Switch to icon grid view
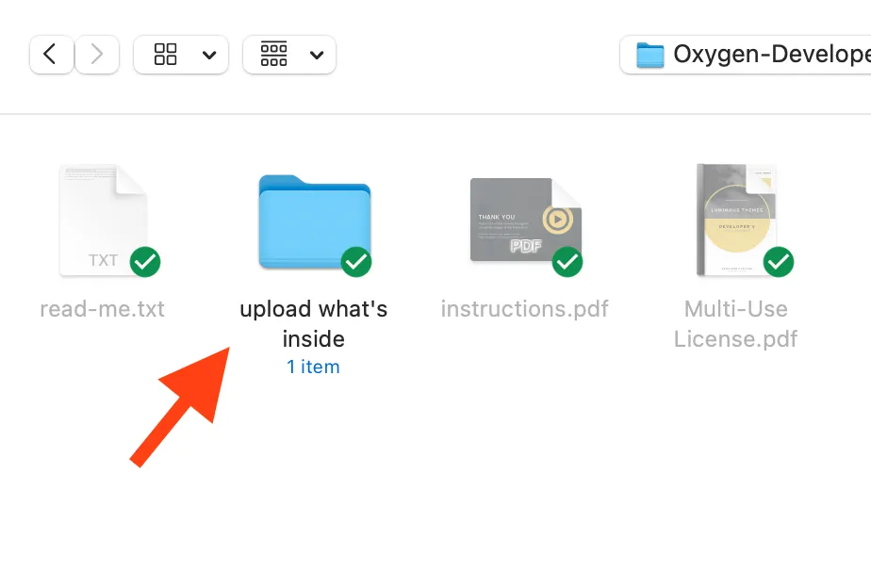 tap(166, 55)
